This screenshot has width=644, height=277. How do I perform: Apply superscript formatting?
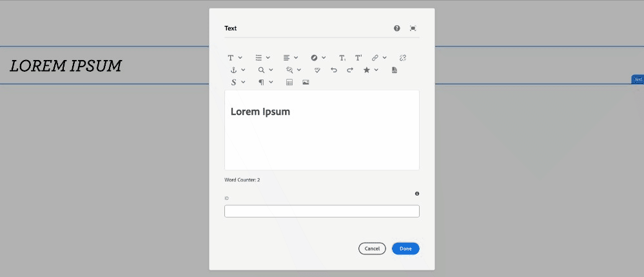pos(358,58)
